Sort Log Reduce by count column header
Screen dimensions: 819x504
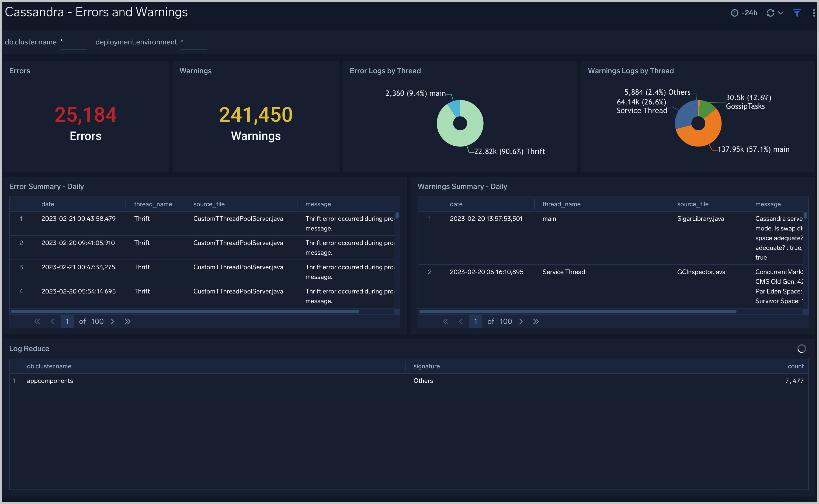coord(795,366)
